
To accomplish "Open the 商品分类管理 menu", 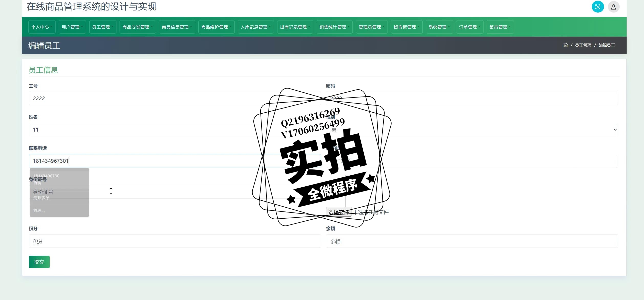I will pyautogui.click(x=137, y=27).
